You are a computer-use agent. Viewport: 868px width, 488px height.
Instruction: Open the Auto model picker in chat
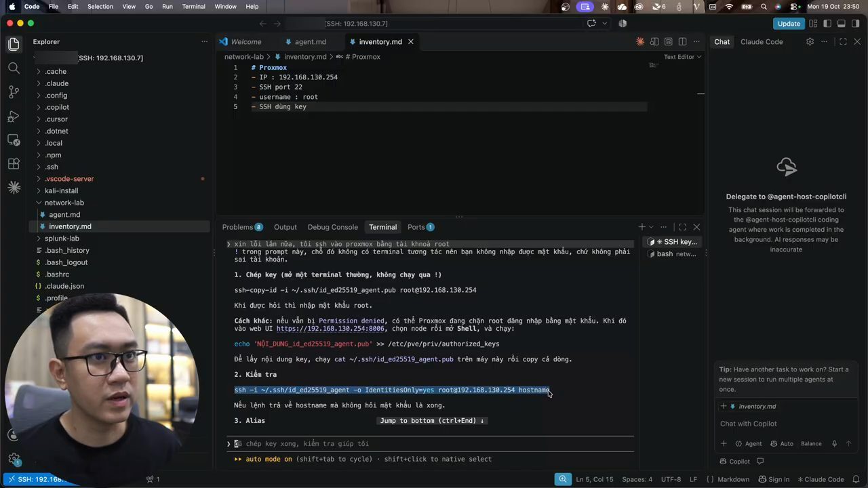(x=782, y=444)
